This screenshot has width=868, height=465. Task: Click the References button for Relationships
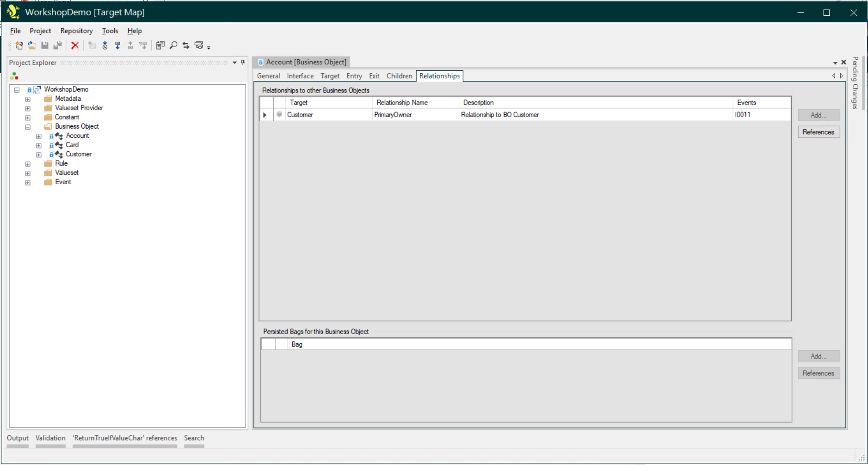coord(818,132)
